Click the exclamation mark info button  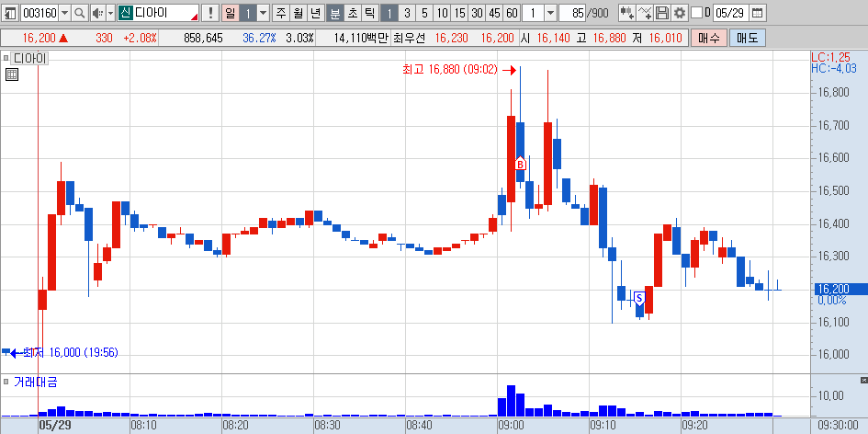pos(209,13)
